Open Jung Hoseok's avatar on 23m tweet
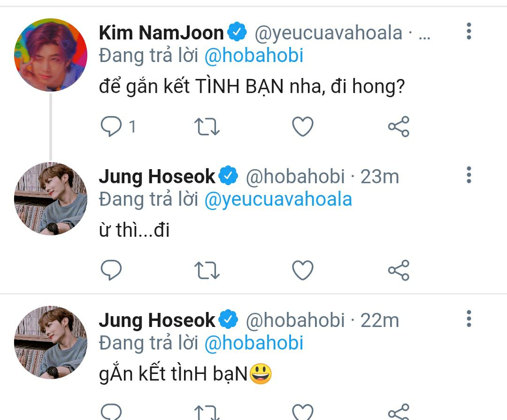This screenshot has width=507, height=420. click(50, 198)
